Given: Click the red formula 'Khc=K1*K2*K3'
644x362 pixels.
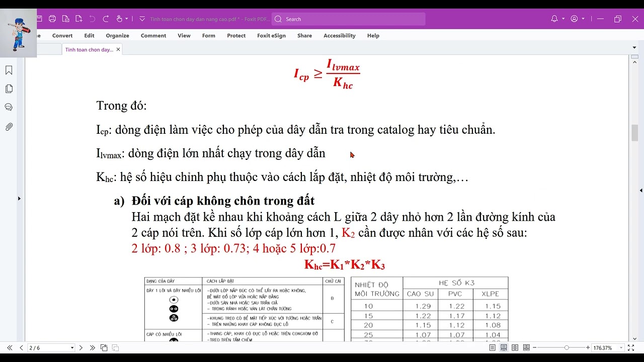Looking at the screenshot, I should pyautogui.click(x=345, y=265).
